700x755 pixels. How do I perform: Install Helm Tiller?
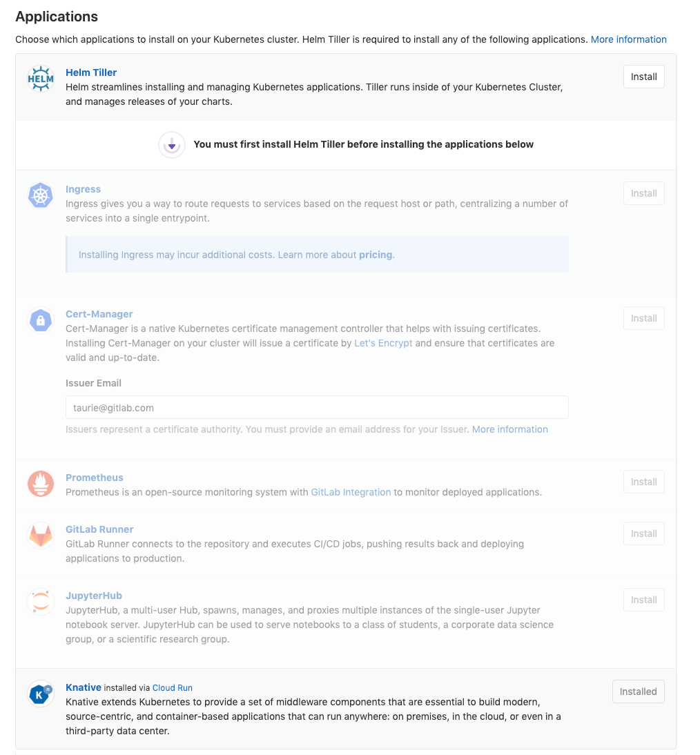(643, 77)
